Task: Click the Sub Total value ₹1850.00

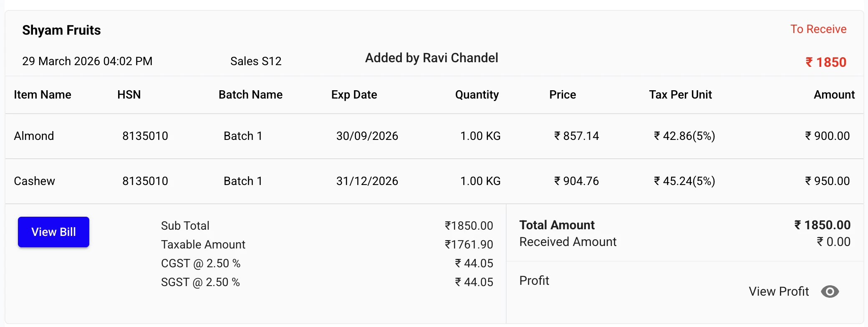Action: point(468,226)
